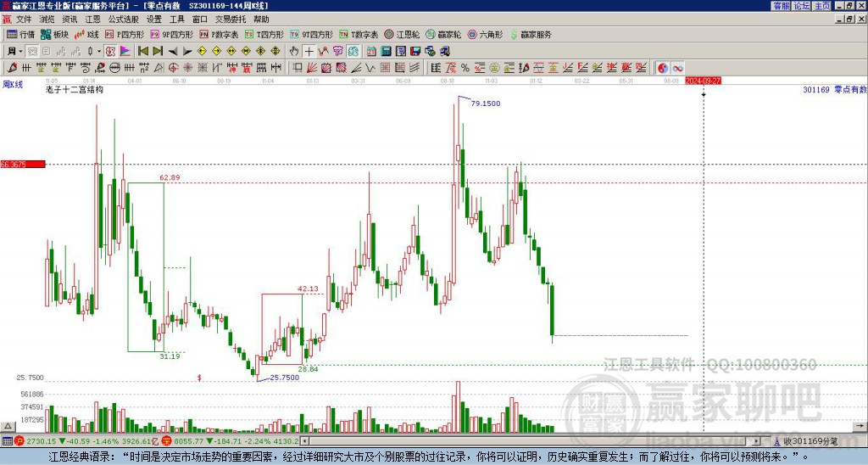Open the 资讯 menu
868x465 pixels.
point(70,20)
